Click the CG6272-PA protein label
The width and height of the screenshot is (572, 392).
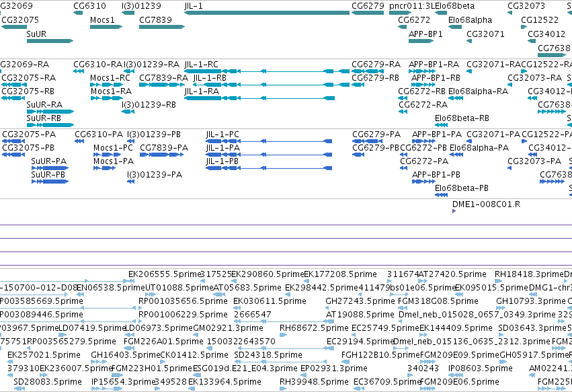tap(424, 161)
